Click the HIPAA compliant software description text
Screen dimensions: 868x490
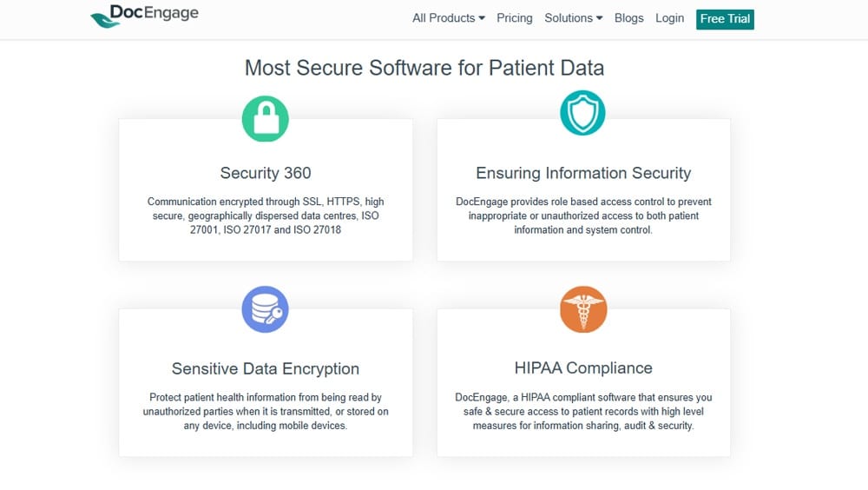click(583, 412)
